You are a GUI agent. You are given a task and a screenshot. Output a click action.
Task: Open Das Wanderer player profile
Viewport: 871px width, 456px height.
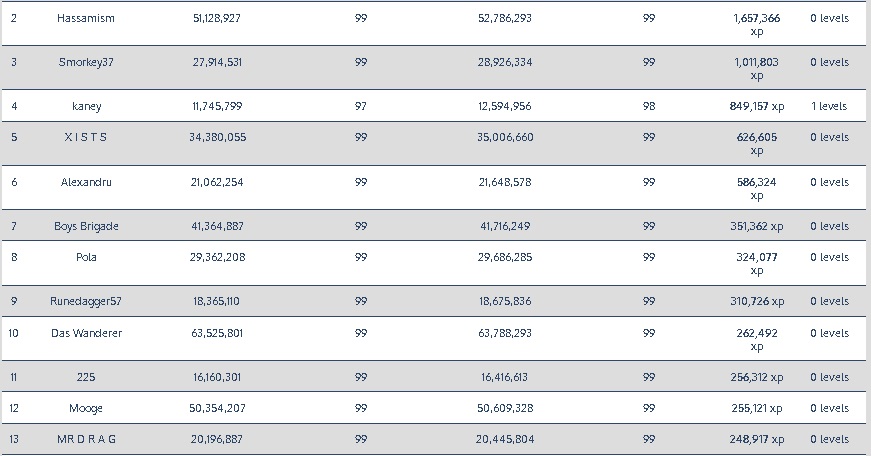click(86, 333)
